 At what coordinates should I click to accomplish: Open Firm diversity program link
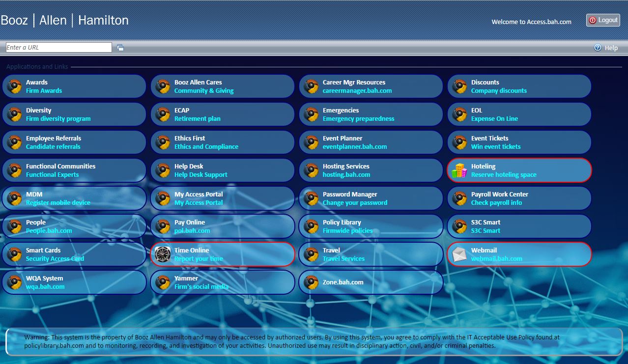(x=58, y=119)
